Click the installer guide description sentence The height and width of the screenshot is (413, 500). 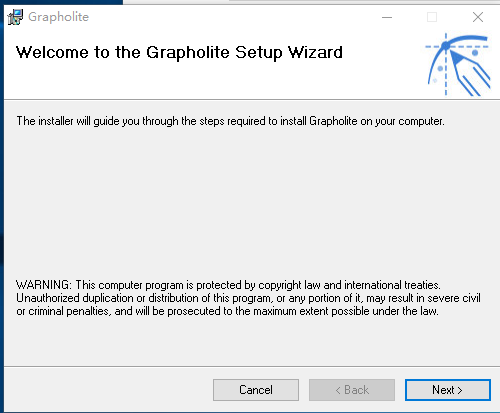click(230, 121)
